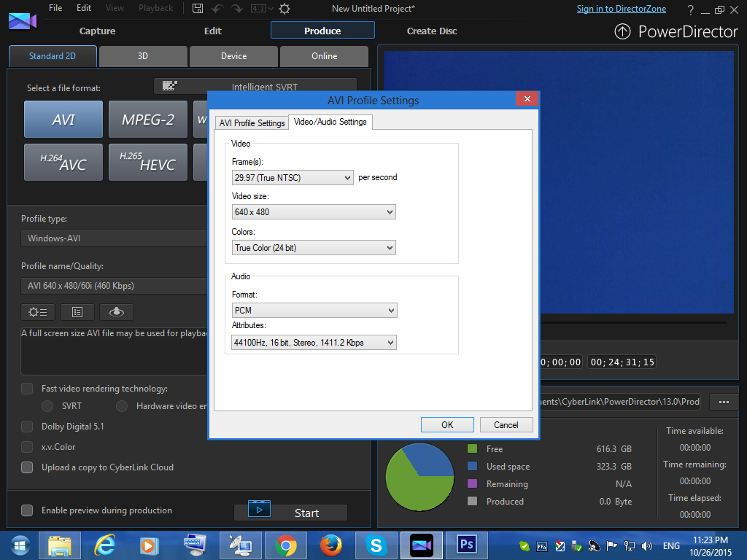Click the PowerDirector logo icon top-left
Image resolution: width=747 pixels, height=560 pixels.
pos(23,21)
